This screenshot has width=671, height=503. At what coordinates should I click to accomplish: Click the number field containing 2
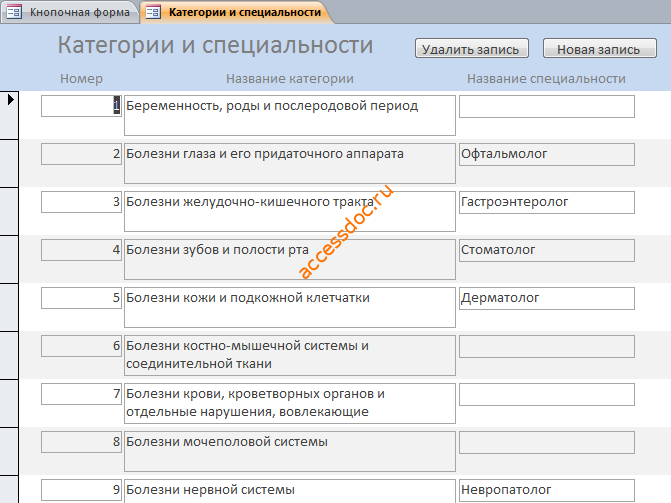coord(81,154)
